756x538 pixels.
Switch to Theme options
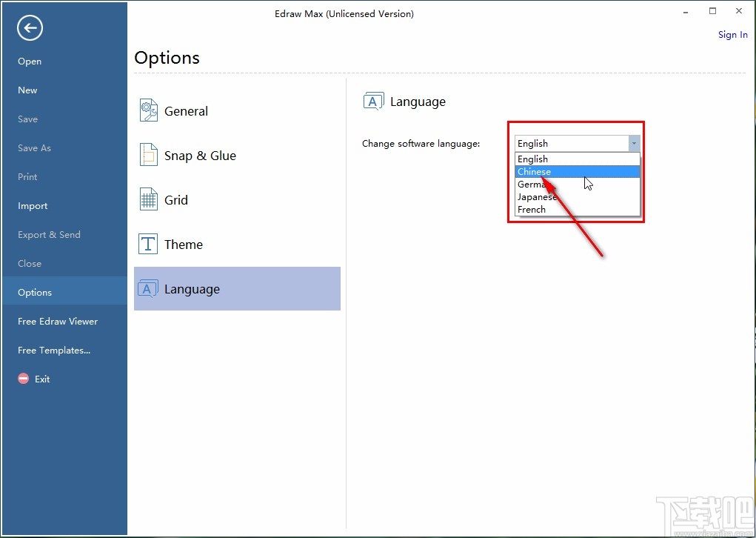(237, 244)
